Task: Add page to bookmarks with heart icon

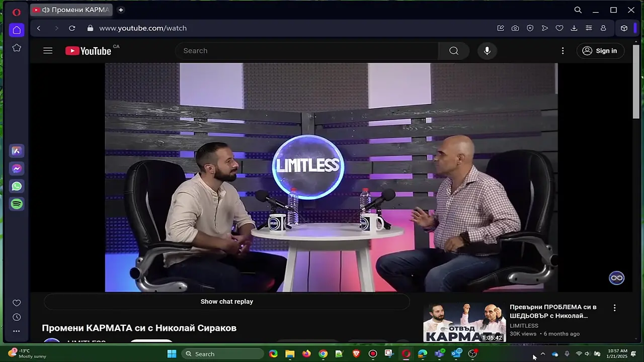Action: click(559, 28)
